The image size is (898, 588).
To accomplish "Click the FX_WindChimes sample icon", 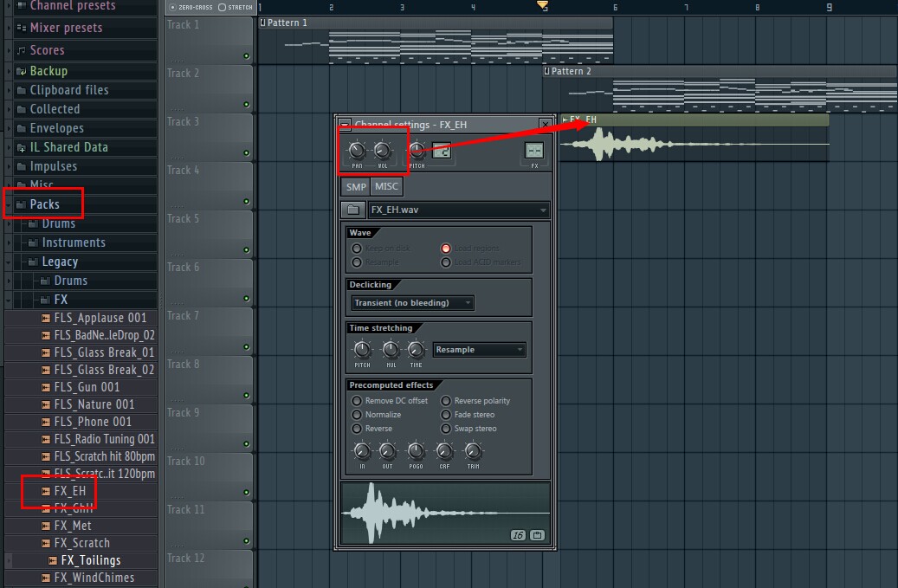I will [46, 578].
